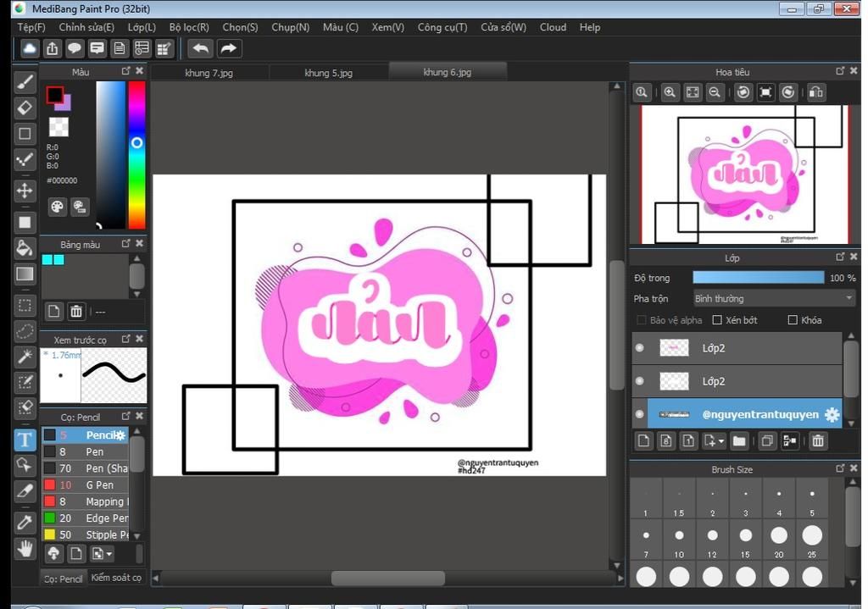The height and width of the screenshot is (609, 868).
Task: Undock the Brush Size panel
Action: click(840, 468)
